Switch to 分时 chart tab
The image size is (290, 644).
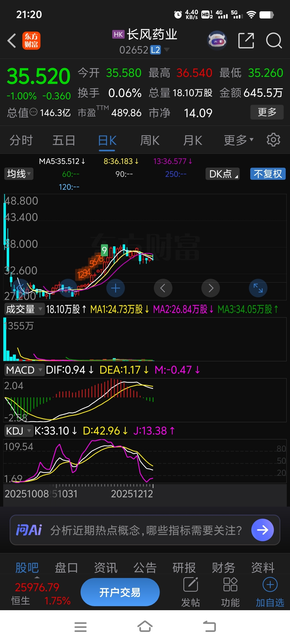[21, 140]
